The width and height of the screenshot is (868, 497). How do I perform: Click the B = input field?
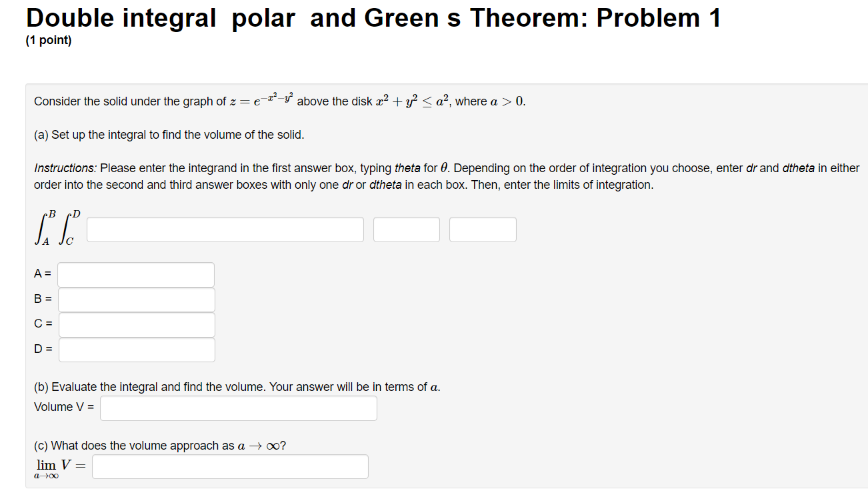click(x=135, y=300)
